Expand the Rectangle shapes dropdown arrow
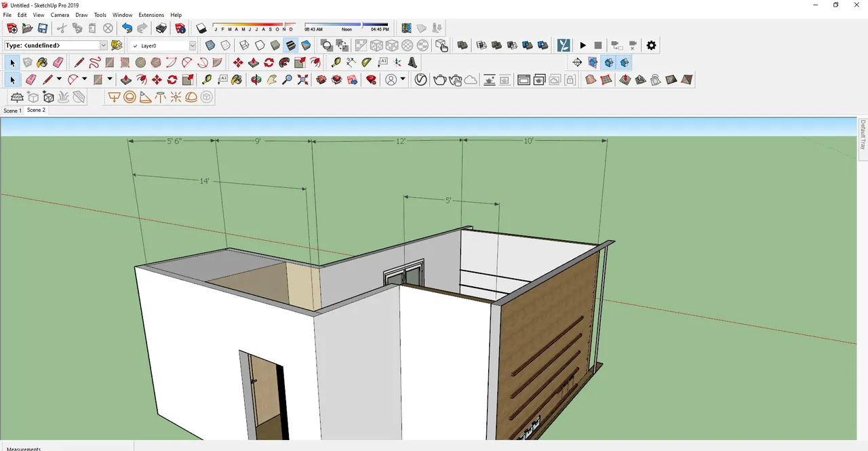This screenshot has height=451, width=868. pyautogui.click(x=110, y=79)
